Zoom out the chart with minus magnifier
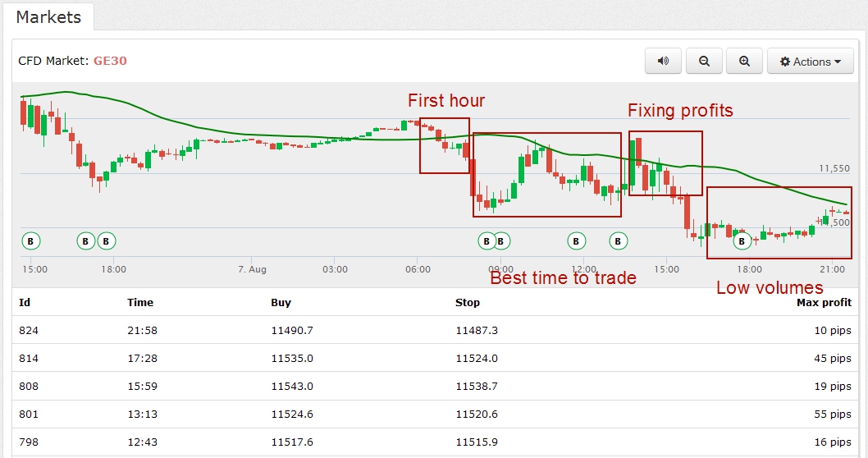 (704, 62)
